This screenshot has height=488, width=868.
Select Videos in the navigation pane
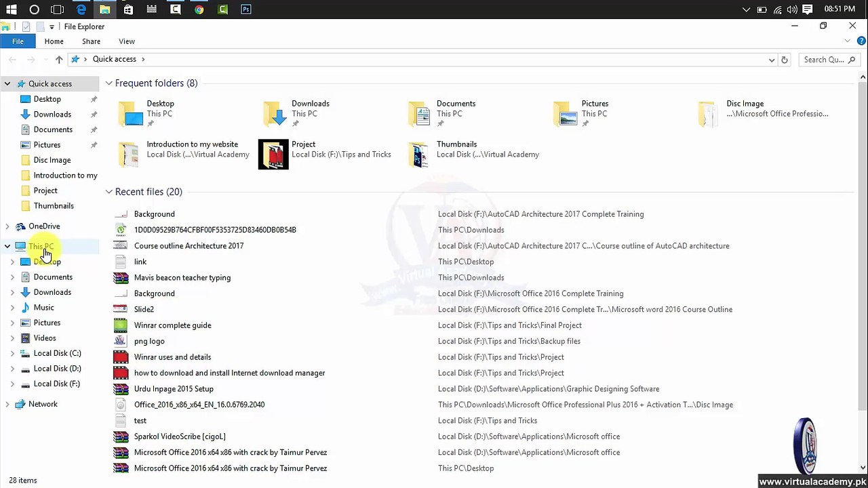coord(45,338)
